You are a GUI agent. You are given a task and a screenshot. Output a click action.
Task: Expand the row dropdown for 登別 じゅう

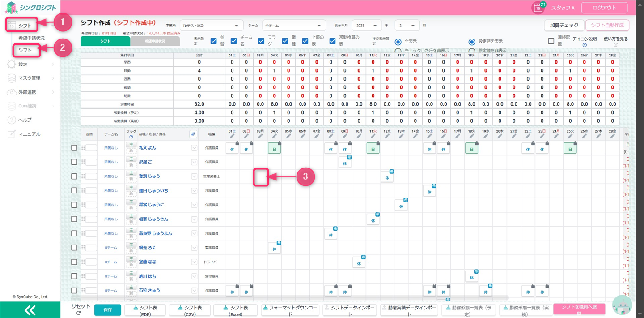(x=194, y=176)
